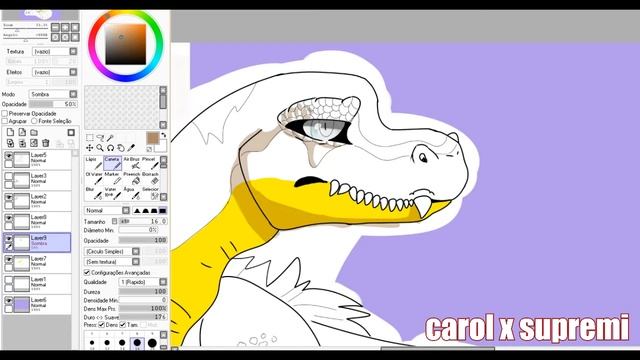Select the Selecior selection pen tool

click(150, 193)
